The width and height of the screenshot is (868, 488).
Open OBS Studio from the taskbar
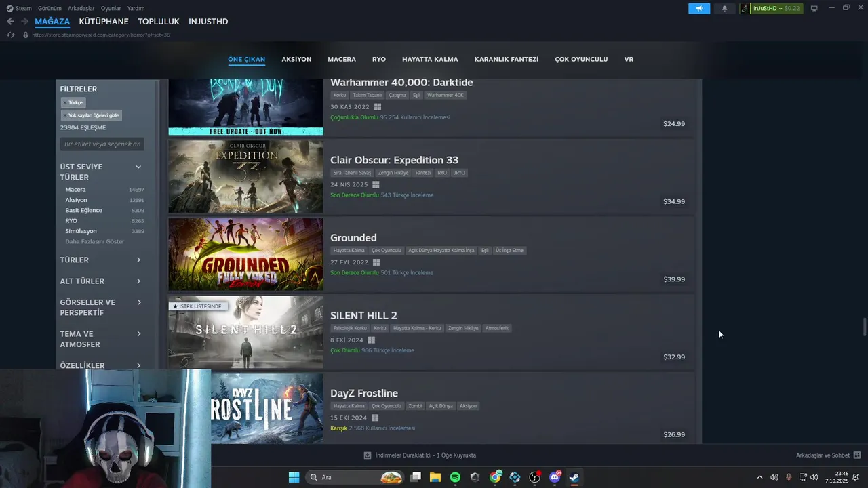point(535,477)
